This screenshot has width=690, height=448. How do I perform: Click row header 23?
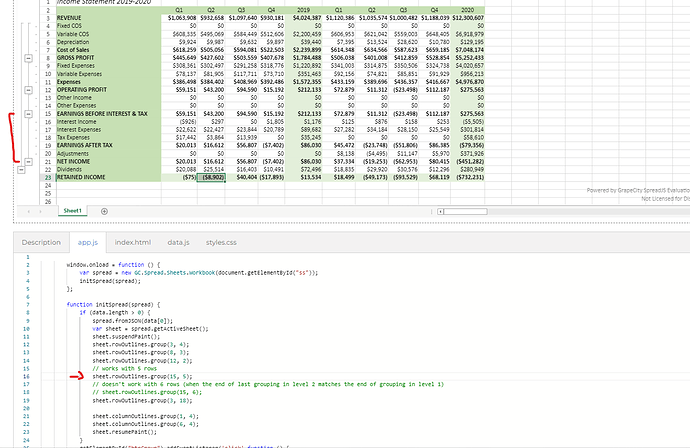click(46, 178)
